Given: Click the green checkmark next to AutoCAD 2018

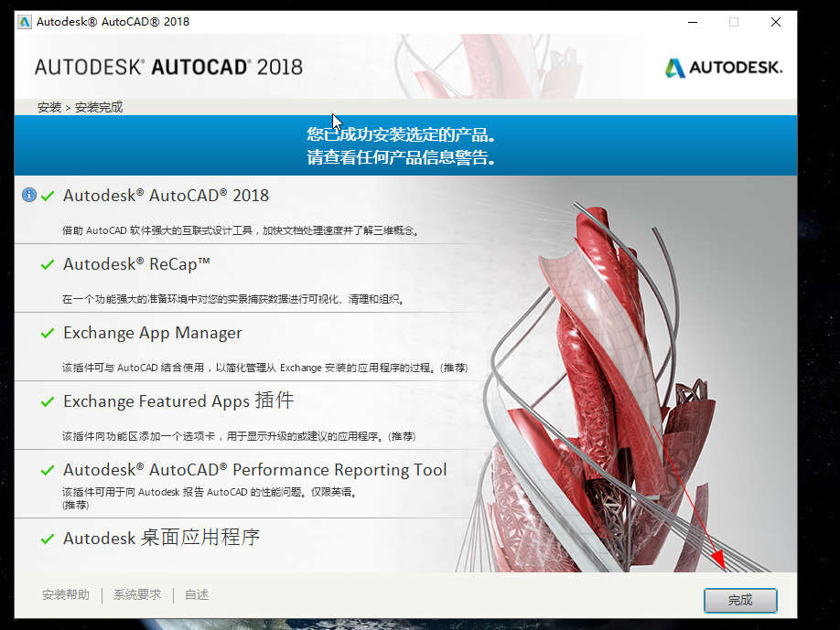Looking at the screenshot, I should pyautogui.click(x=48, y=196).
